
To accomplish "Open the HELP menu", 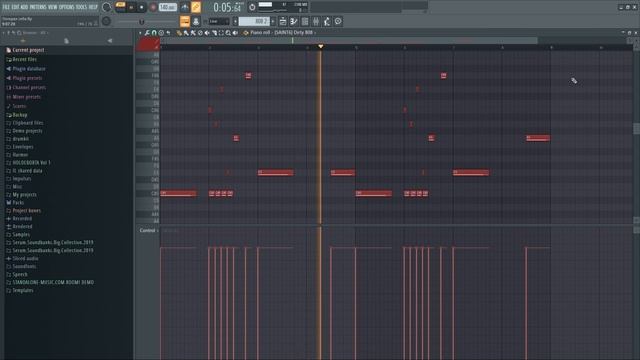I will [93, 7].
